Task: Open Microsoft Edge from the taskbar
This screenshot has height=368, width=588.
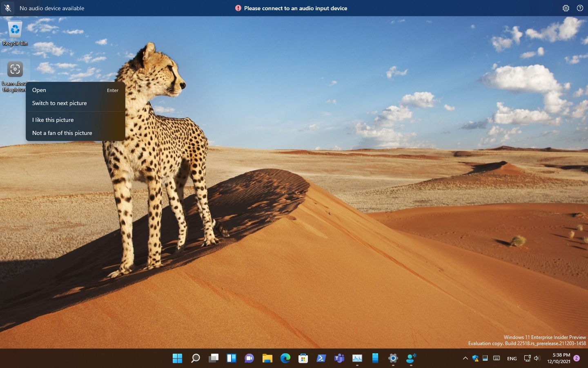Action: [x=285, y=358]
